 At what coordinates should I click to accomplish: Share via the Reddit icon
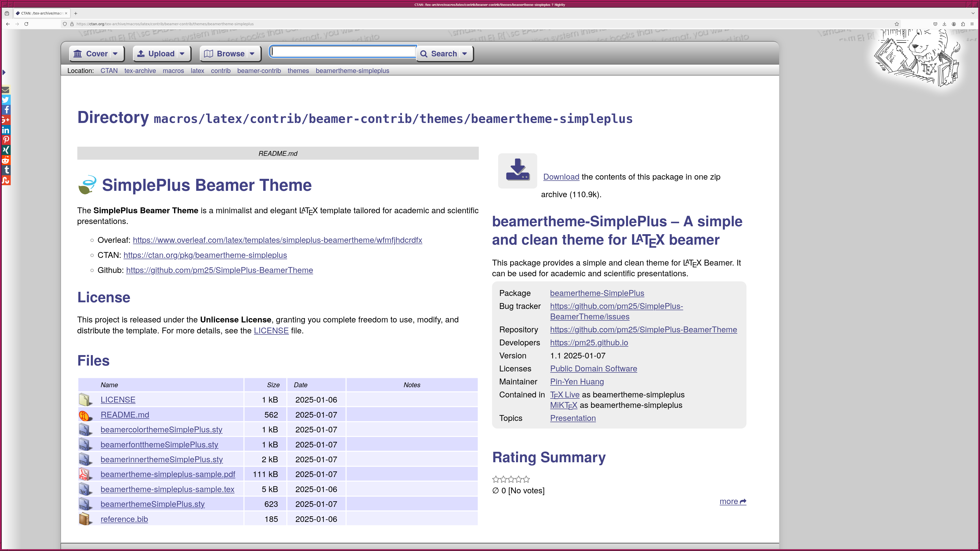pyautogui.click(x=6, y=160)
